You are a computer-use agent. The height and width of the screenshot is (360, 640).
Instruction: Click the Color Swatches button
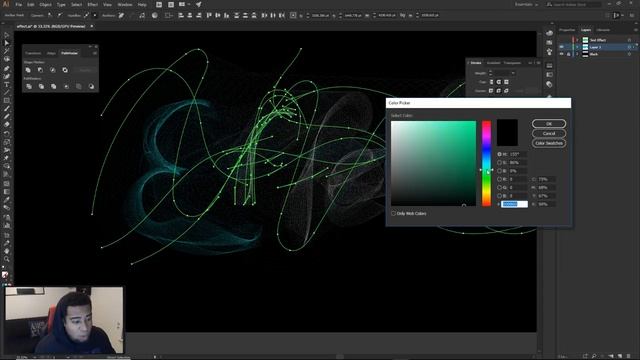[549, 143]
